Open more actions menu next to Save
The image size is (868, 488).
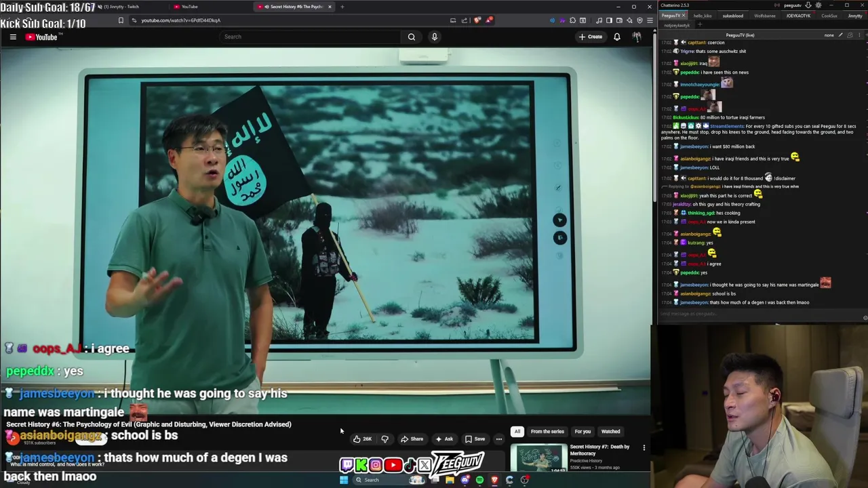click(x=498, y=439)
